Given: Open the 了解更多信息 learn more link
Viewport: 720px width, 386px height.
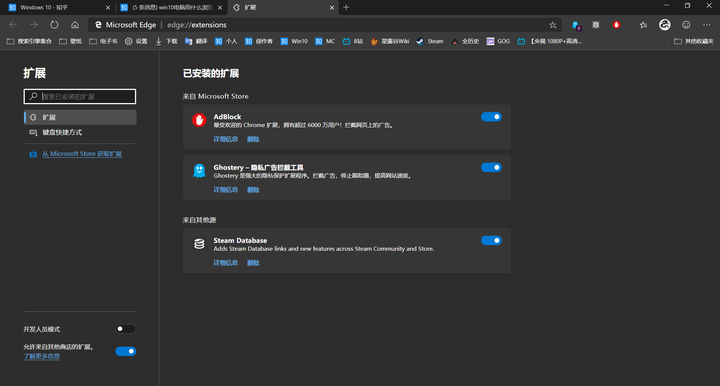Looking at the screenshot, I should point(42,356).
